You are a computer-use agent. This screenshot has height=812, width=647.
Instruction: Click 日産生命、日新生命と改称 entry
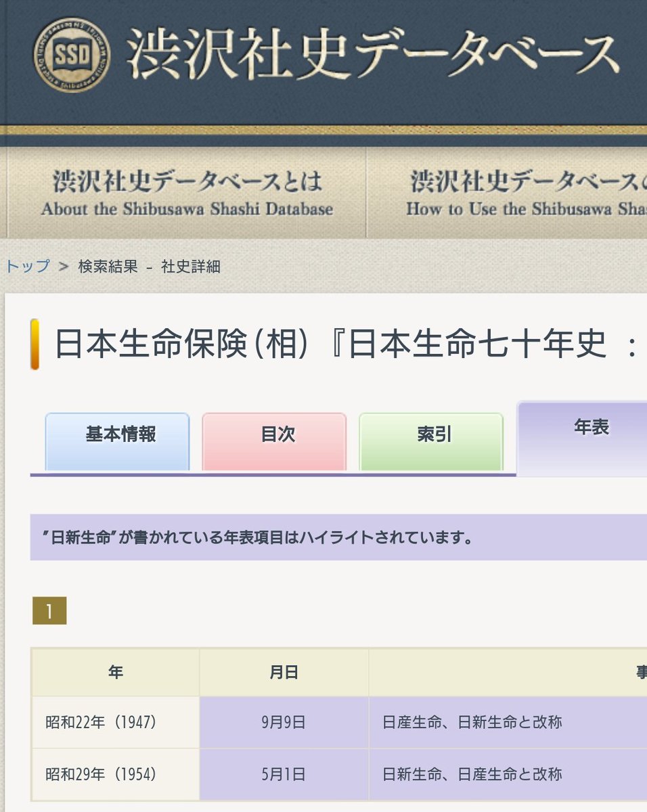(472, 722)
